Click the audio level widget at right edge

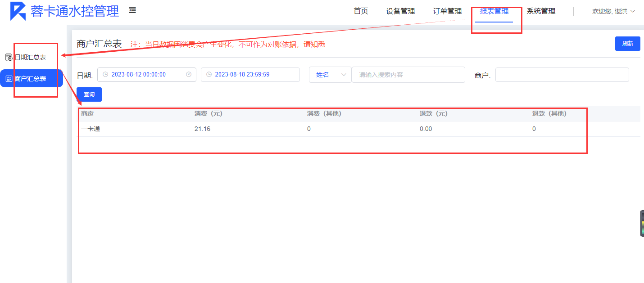[x=641, y=223]
